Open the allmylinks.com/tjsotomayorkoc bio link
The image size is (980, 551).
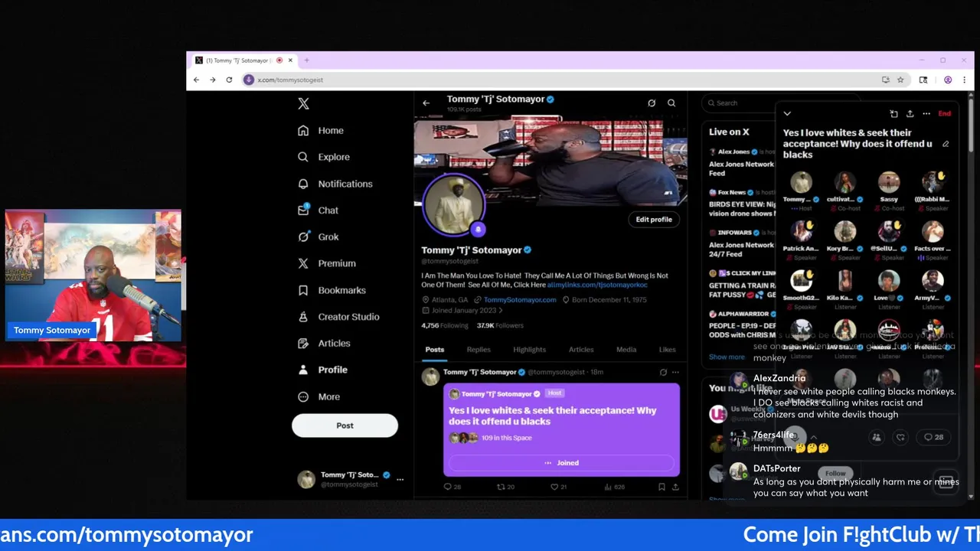click(597, 285)
